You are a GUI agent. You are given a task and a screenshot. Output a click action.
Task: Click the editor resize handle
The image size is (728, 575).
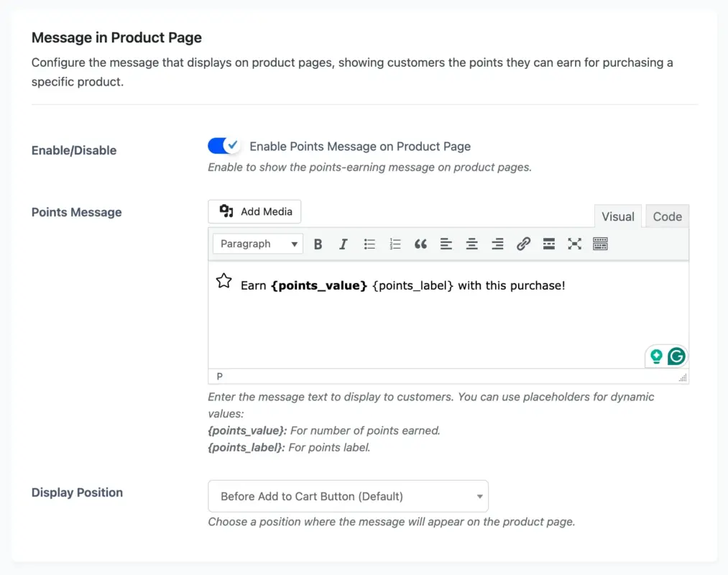tap(683, 377)
